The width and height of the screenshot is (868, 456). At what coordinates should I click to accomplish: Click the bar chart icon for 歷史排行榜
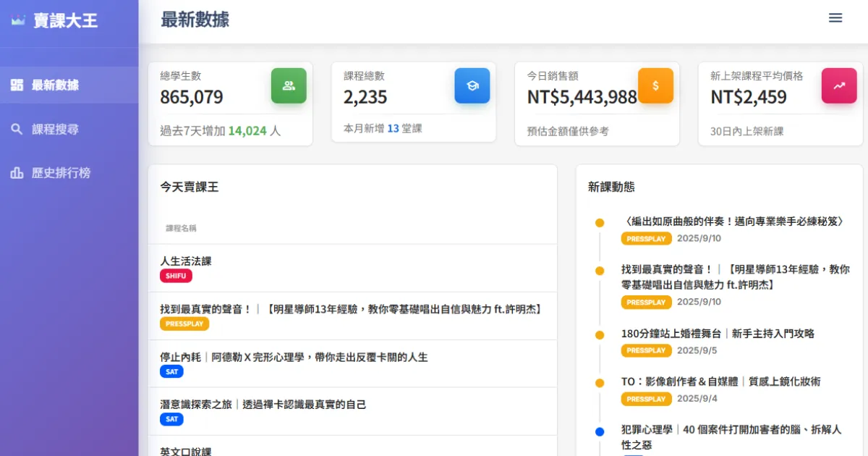17,174
